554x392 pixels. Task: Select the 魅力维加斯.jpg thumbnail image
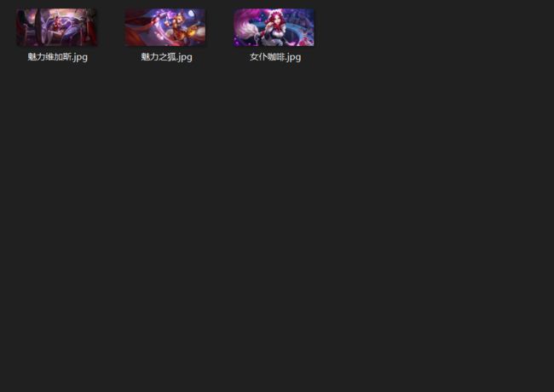pyautogui.click(x=57, y=27)
